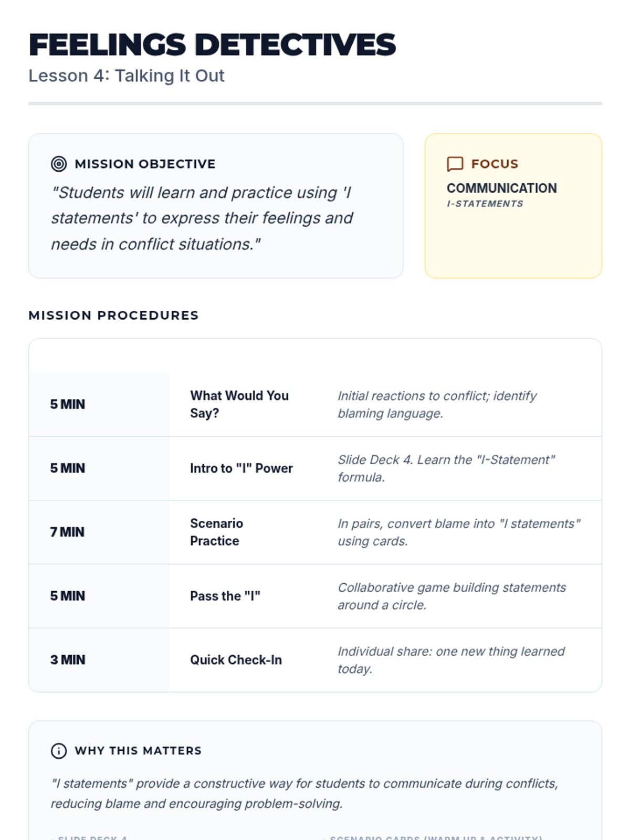Click the Why This Matters explanation paragraph
This screenshot has width=630, height=840.
(304, 793)
